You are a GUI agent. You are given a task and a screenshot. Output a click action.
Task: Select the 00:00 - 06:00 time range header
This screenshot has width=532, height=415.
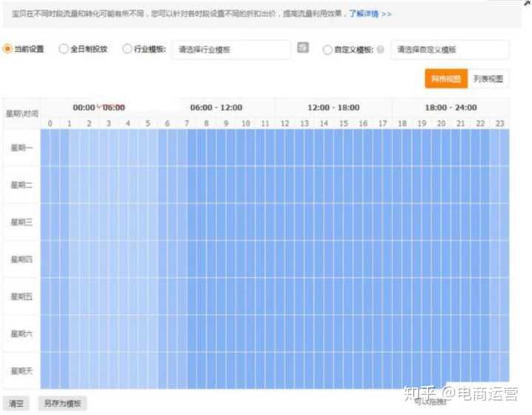99,107
